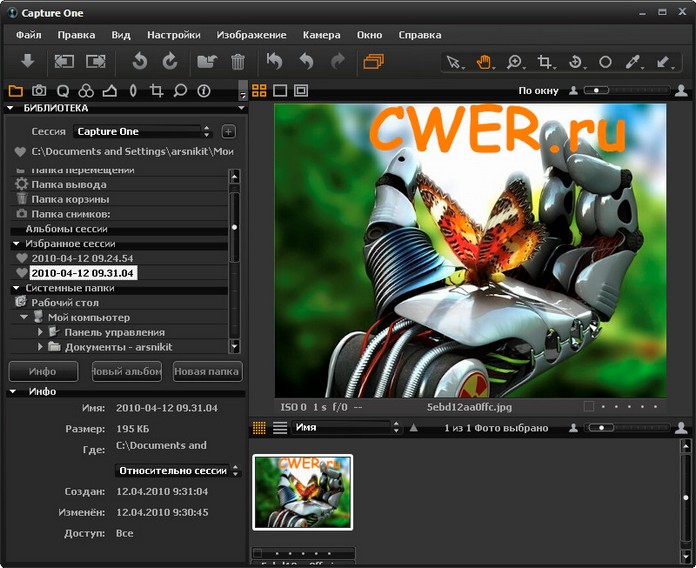
Task: Click the import images down-arrow icon
Action: pos(27,62)
